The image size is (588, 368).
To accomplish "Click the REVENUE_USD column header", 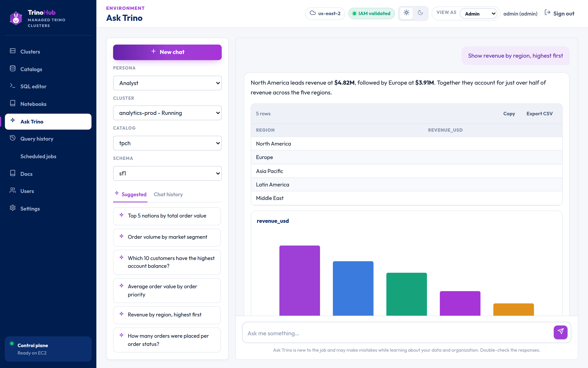I will coord(445,130).
